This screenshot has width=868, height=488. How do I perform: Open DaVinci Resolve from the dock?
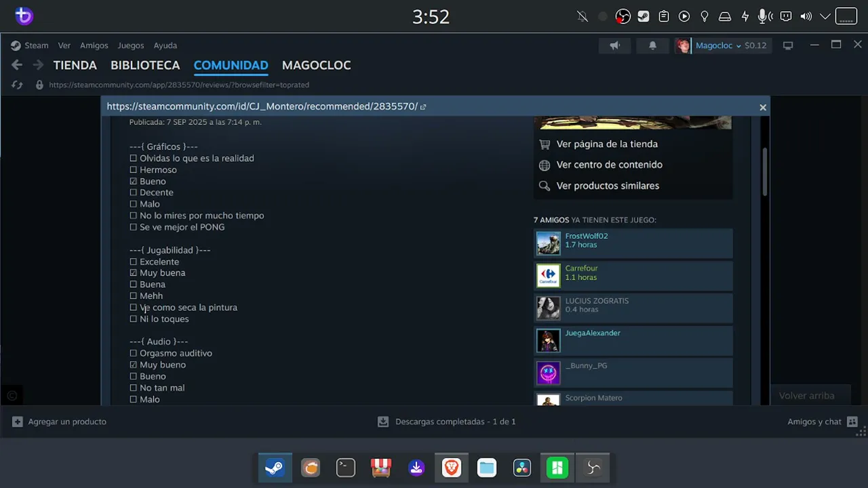click(522, 468)
